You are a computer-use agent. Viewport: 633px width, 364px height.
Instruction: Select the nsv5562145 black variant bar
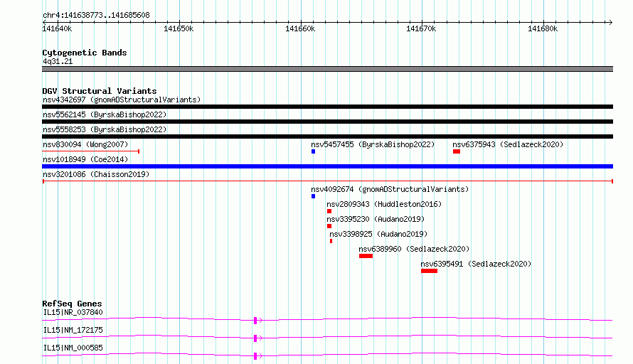[327, 122]
